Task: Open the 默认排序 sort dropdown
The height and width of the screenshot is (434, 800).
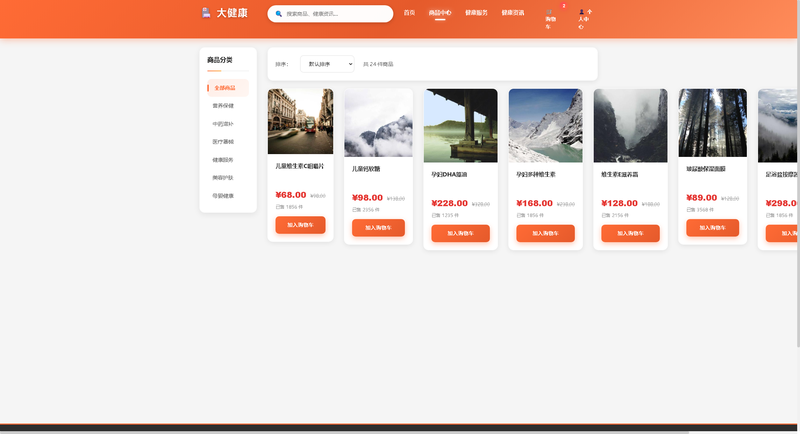Action: 327,64
